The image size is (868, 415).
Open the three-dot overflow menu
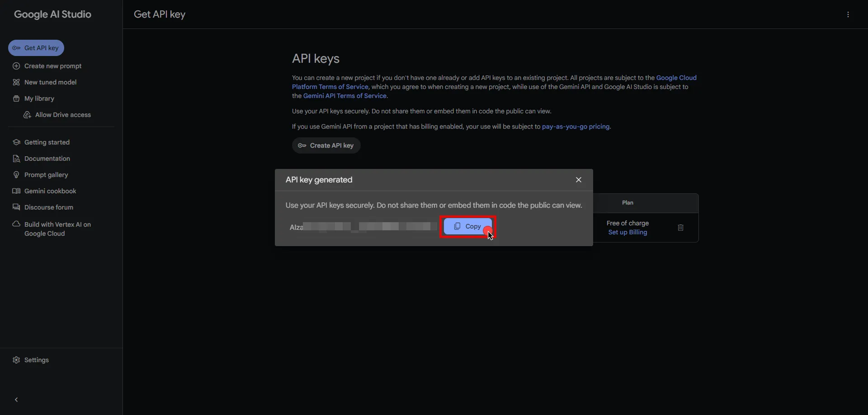tap(848, 14)
